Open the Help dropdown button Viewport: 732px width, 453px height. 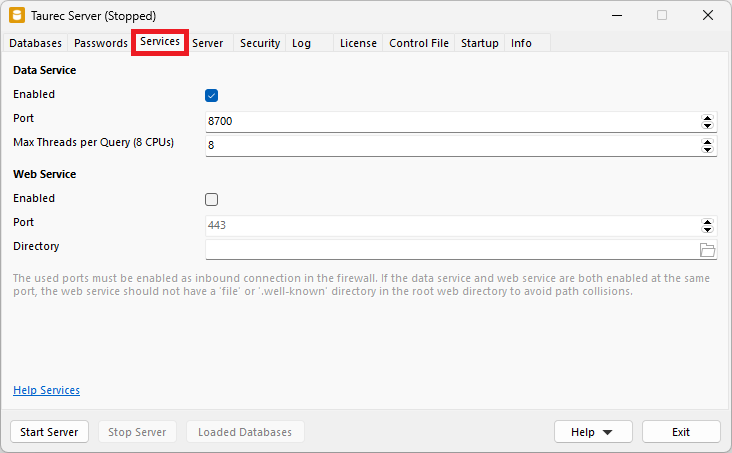(x=593, y=432)
